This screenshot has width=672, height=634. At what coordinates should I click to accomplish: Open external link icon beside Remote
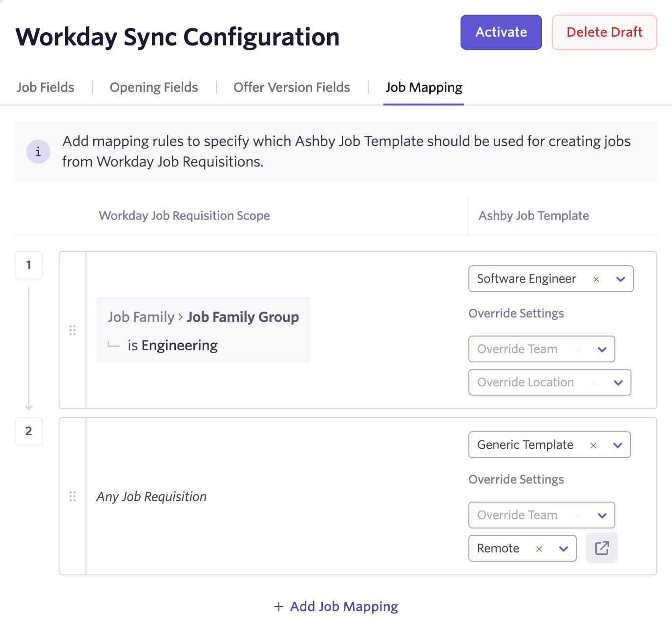(x=602, y=548)
